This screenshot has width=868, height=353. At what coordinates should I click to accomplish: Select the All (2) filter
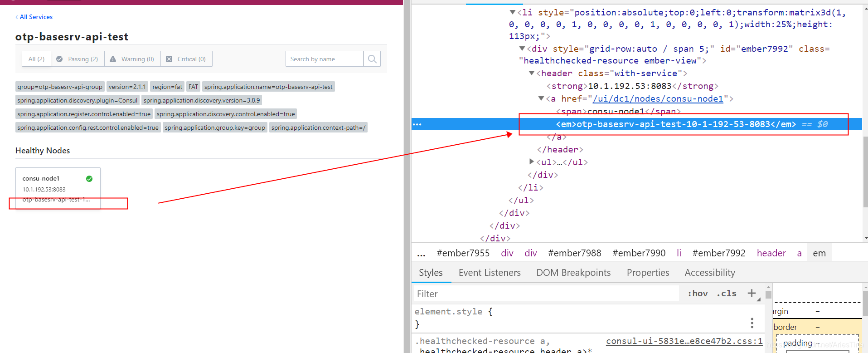36,59
